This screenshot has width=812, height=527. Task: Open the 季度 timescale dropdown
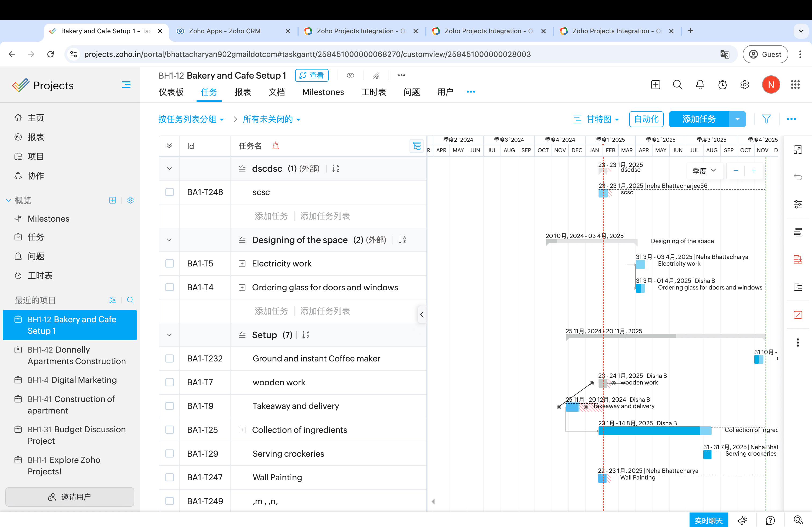(704, 171)
